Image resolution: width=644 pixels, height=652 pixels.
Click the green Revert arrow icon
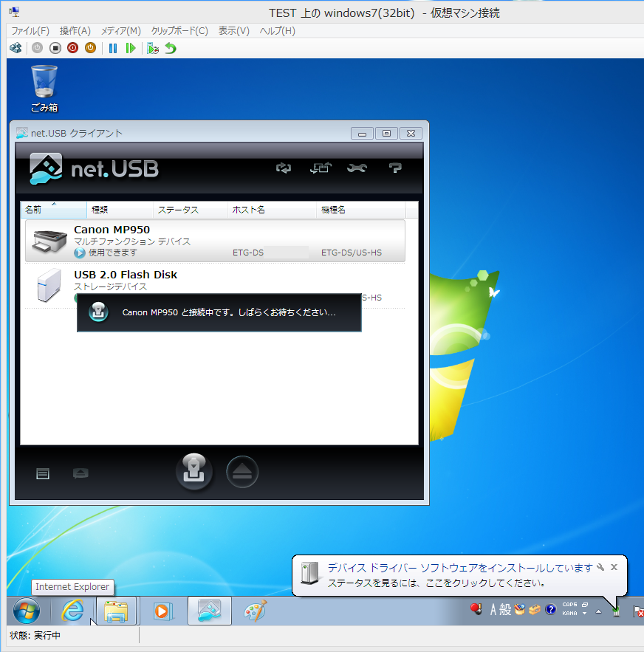pyautogui.click(x=171, y=48)
